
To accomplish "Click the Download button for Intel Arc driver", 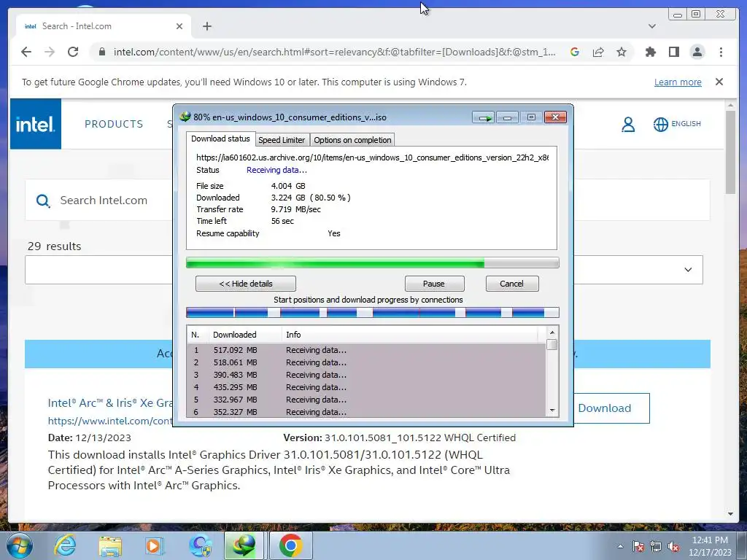I will (611, 408).
